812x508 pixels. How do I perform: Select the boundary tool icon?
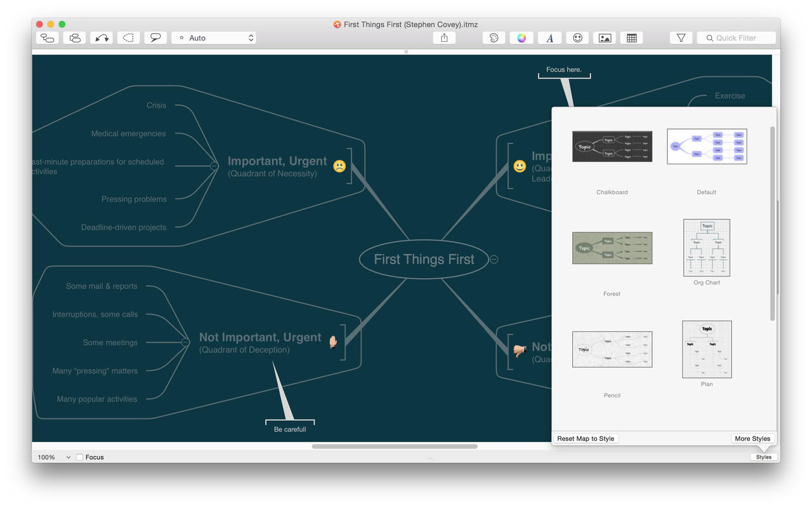tap(128, 38)
